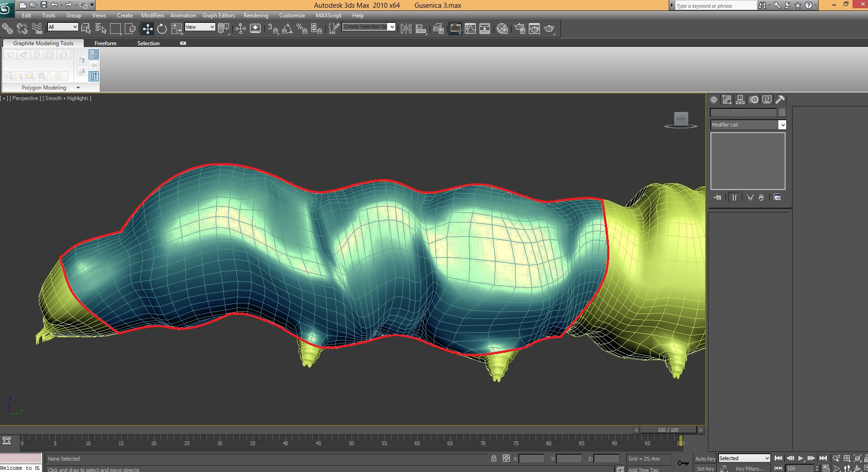Open the Material Editor
The height and width of the screenshot is (472, 868).
click(x=502, y=29)
